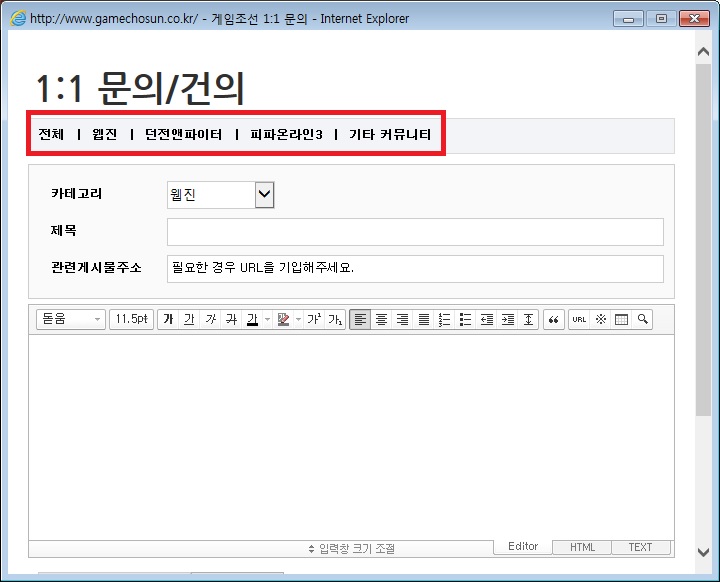Insert a table into the editor
Image resolution: width=720 pixels, height=582 pixels.
click(621, 320)
